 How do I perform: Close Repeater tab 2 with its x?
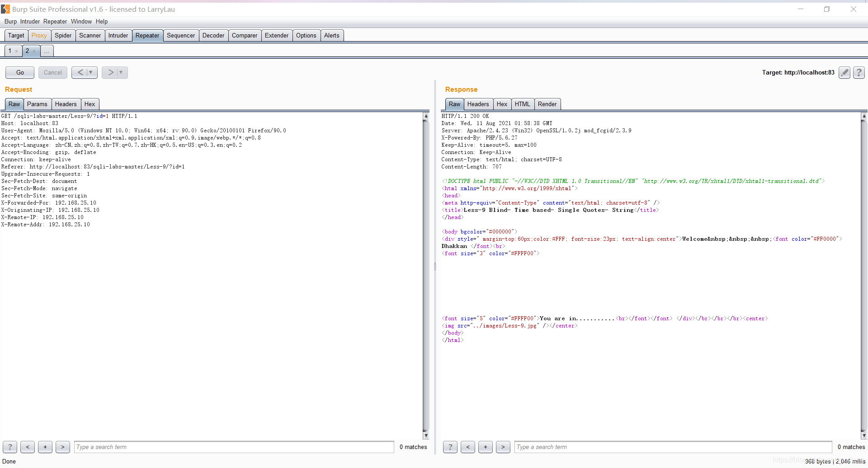coord(34,51)
